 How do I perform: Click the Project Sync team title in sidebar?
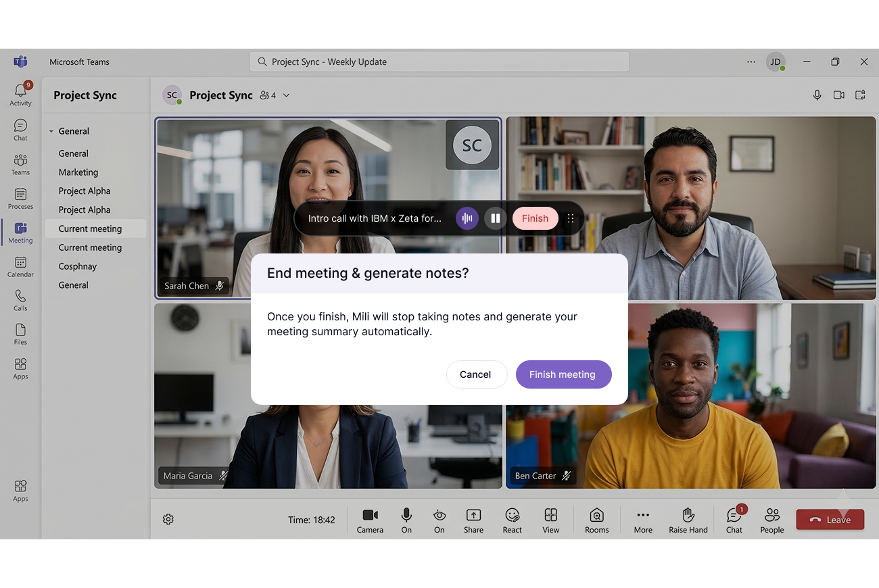click(x=85, y=95)
